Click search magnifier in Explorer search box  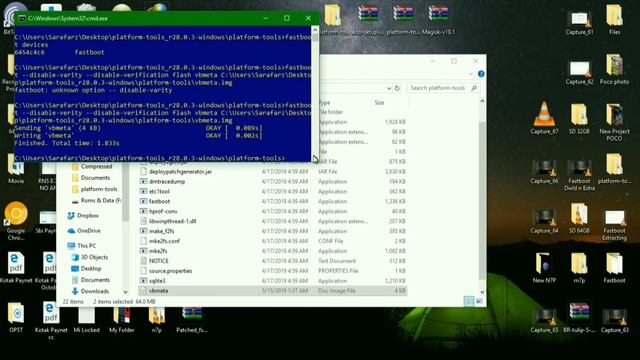[474, 88]
